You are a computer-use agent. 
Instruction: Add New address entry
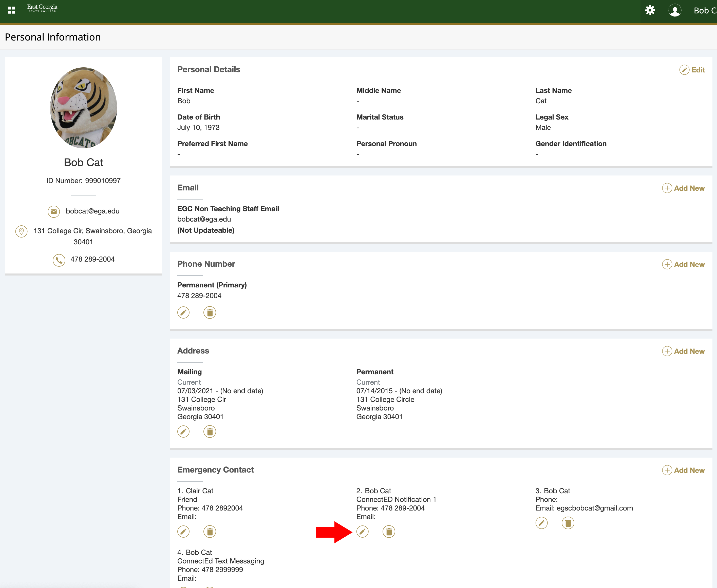pyautogui.click(x=683, y=351)
